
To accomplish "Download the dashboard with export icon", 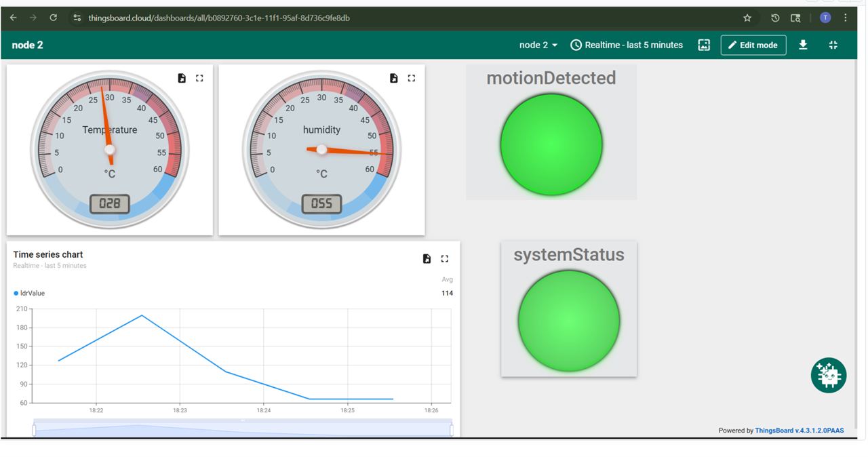I will [x=803, y=45].
